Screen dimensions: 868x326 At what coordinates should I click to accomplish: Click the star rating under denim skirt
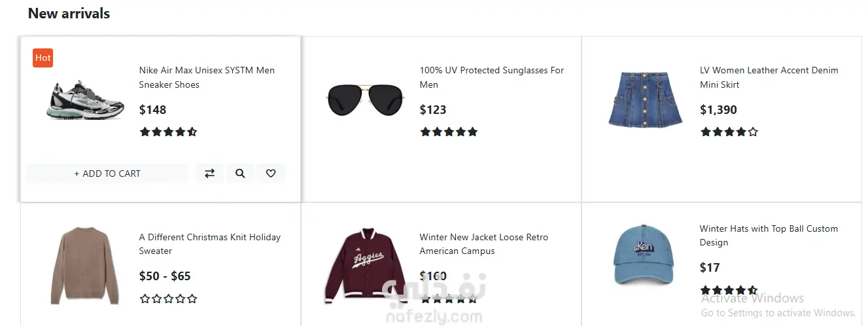tap(729, 132)
